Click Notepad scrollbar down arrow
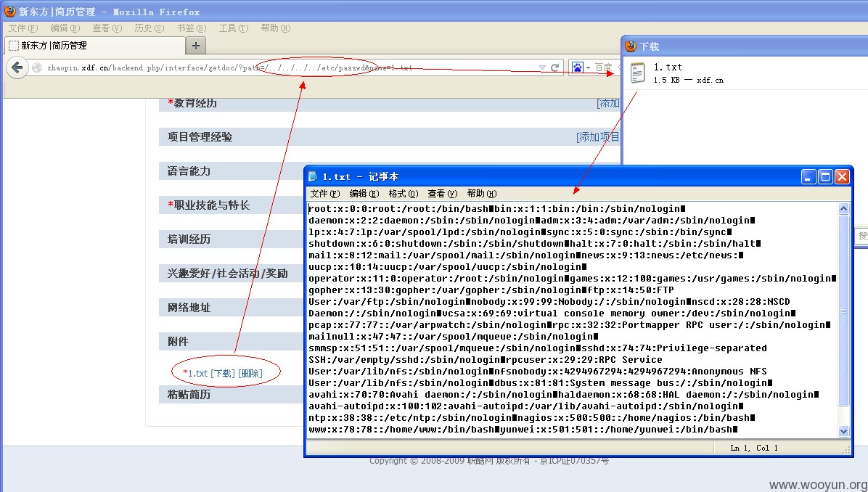The height and width of the screenshot is (492, 868). (x=843, y=431)
